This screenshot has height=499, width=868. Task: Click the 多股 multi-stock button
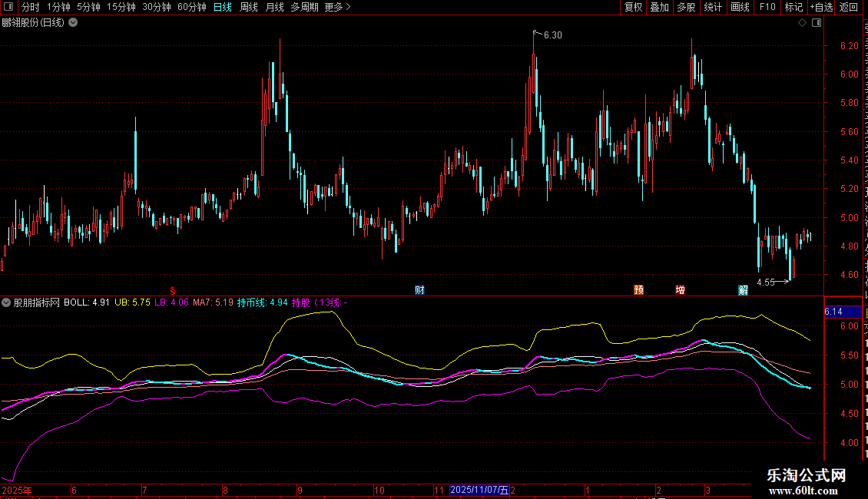[x=686, y=7]
